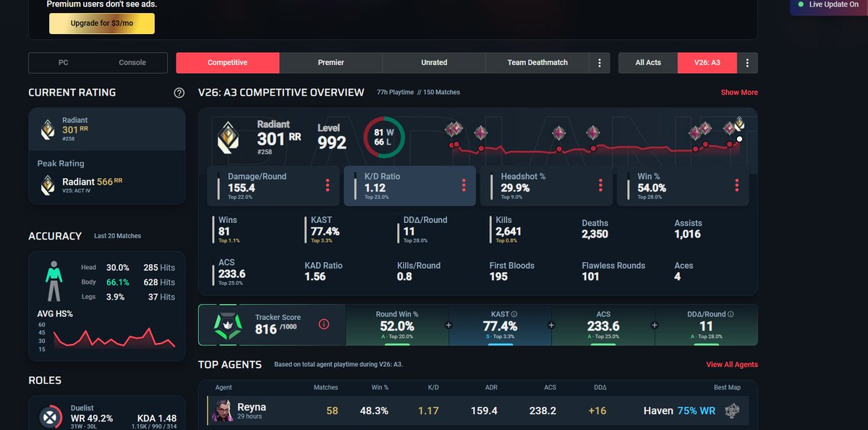
Task: Click the Reyna agent portrait
Action: click(222, 410)
